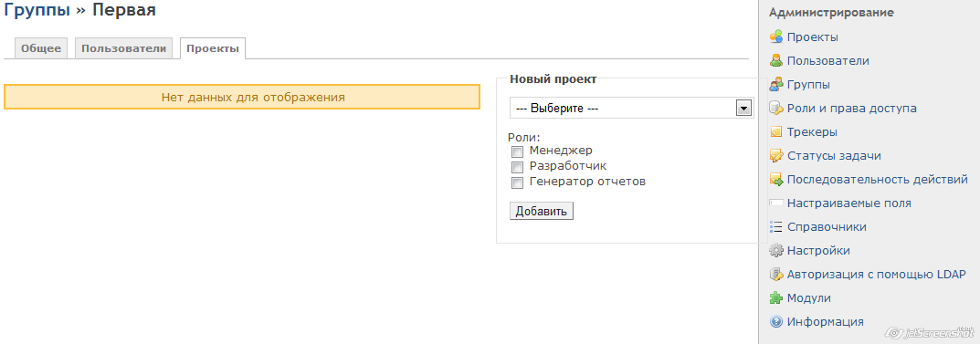Image resolution: width=980 pixels, height=344 pixels.
Task: Check the Разработчик role checkbox
Action: pos(517,167)
